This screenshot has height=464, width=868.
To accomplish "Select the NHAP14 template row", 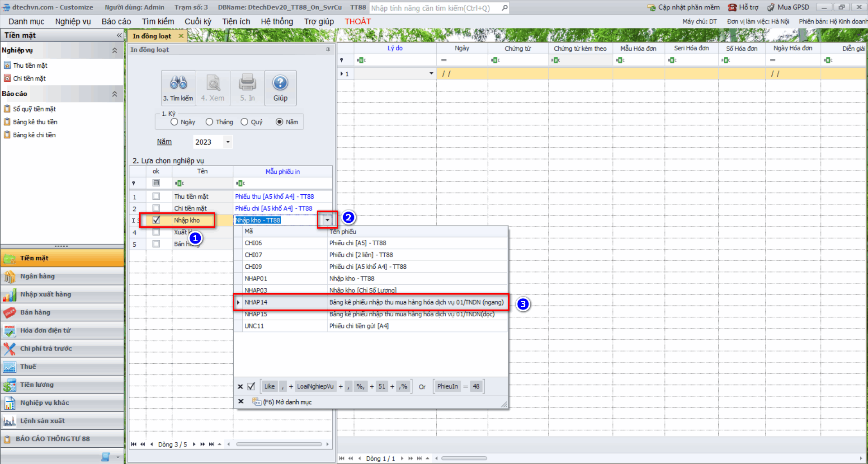I will tap(371, 302).
